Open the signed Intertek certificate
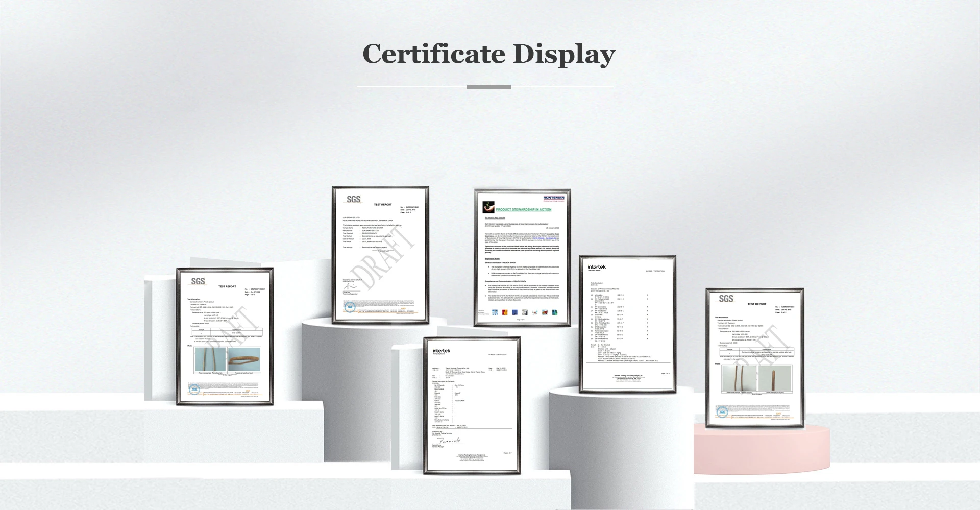Viewport: 980px width, 510px height. (472, 405)
